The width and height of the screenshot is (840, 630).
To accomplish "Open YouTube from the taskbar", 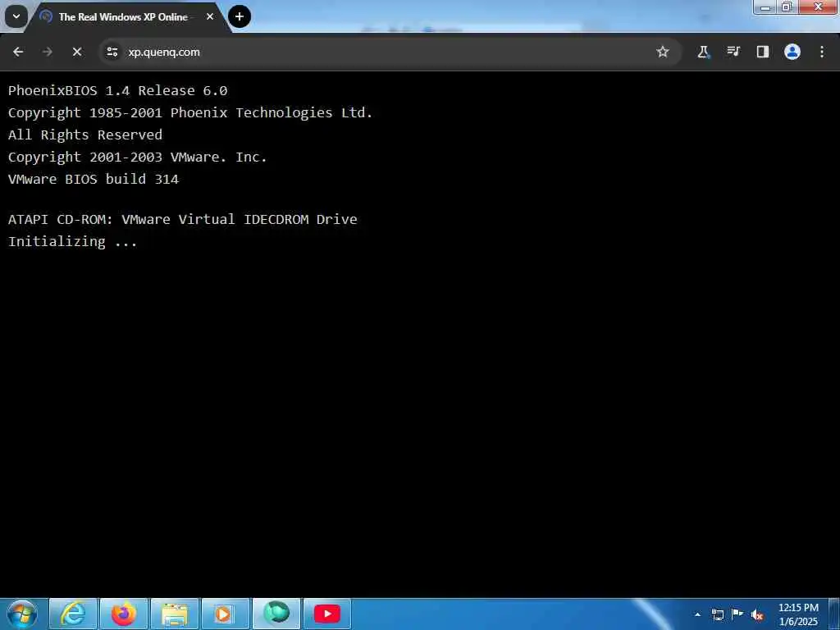I will [x=327, y=614].
